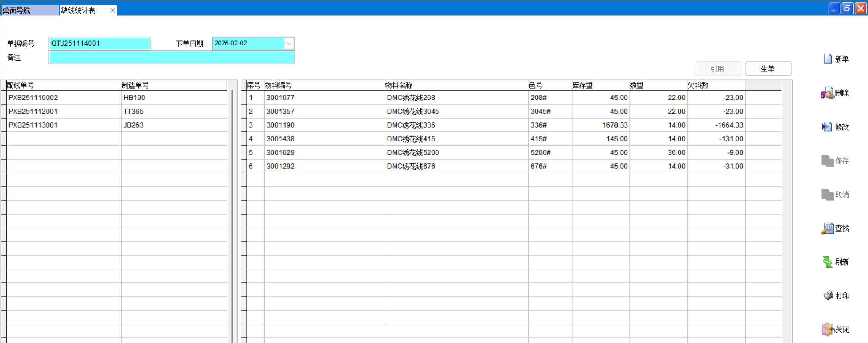The height and width of the screenshot is (343, 868).
Task: Click the 引用 button
Action: [717, 69]
